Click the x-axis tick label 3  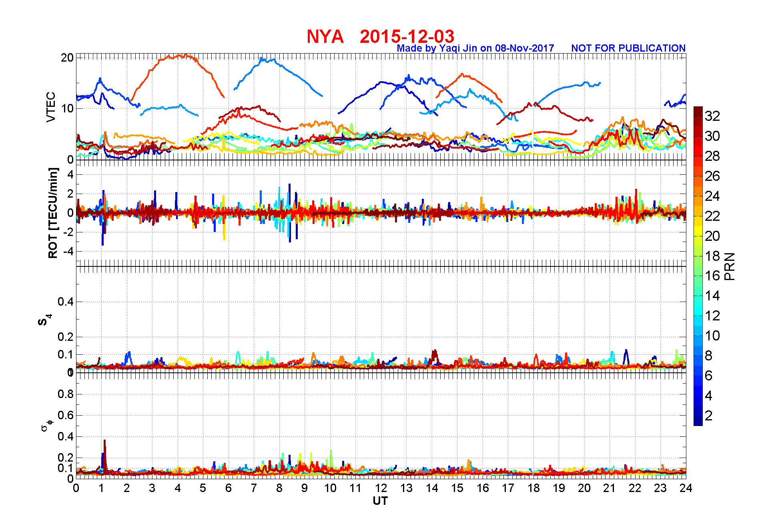tap(152, 488)
